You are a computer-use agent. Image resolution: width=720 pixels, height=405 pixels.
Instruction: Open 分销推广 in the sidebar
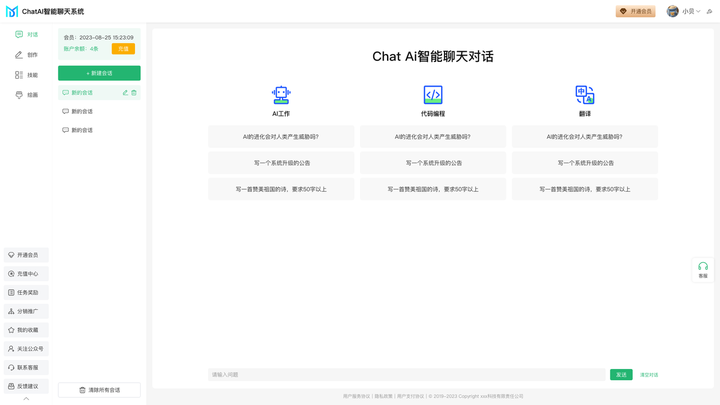26,311
